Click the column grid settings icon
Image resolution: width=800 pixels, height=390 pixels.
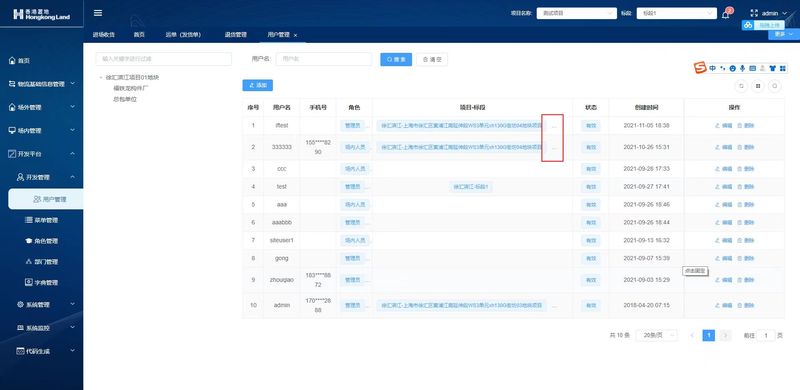[x=758, y=86]
